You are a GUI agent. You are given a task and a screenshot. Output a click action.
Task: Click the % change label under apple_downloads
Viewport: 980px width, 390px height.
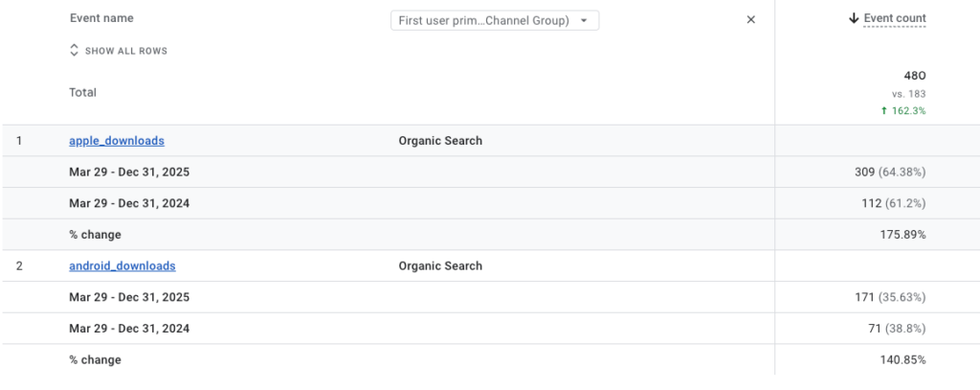(95, 235)
